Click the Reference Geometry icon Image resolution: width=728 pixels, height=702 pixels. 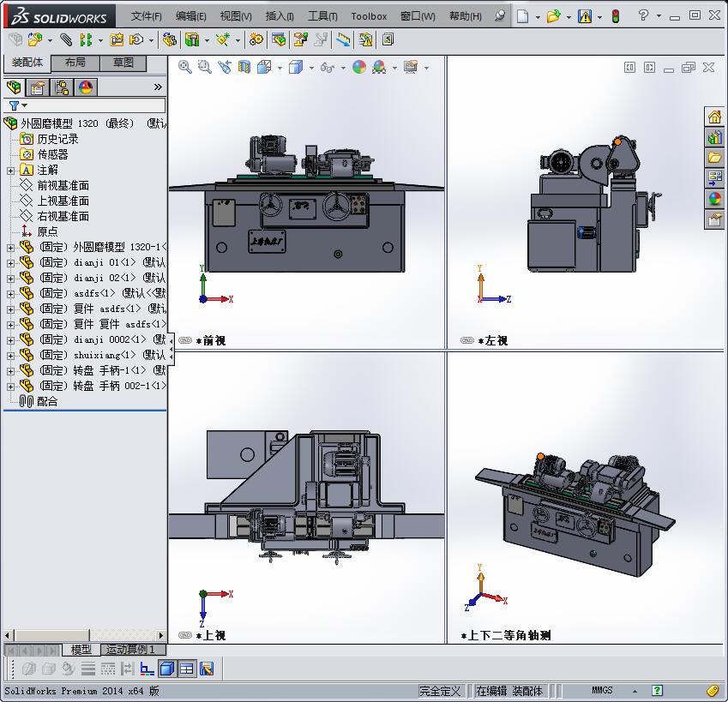point(222,40)
